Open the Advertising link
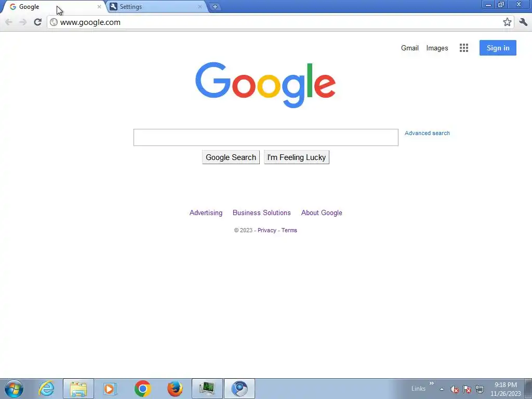 tap(206, 212)
